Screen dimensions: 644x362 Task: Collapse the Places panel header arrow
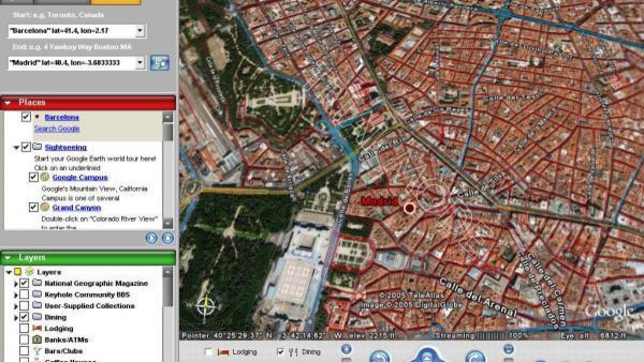click(9, 102)
